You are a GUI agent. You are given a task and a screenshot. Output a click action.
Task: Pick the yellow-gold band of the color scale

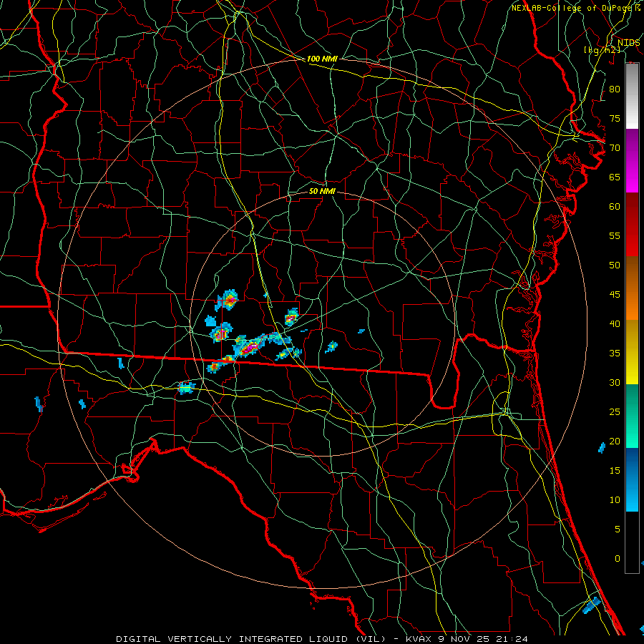pos(632,352)
